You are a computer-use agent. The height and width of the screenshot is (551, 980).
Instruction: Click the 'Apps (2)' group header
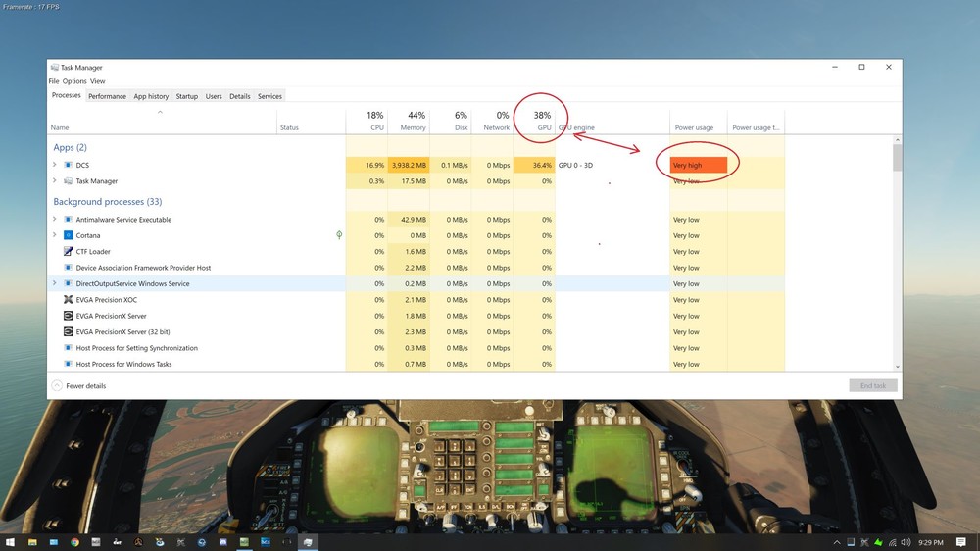point(70,148)
